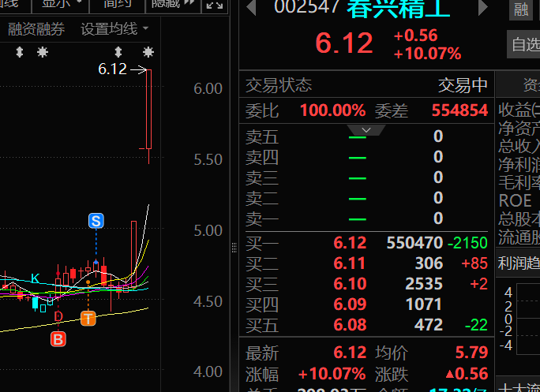Click 卖一 row
540x392 pixels.
[x=366, y=218]
